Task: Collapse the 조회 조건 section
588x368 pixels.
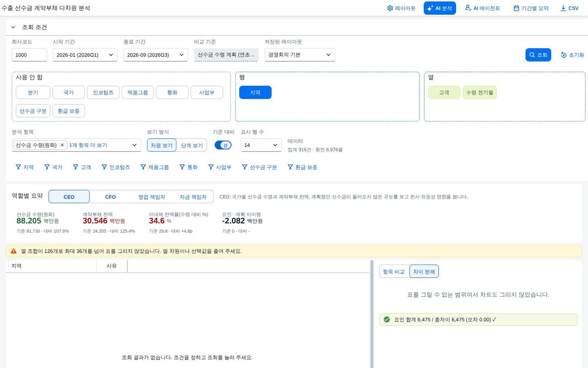Action: point(13,27)
